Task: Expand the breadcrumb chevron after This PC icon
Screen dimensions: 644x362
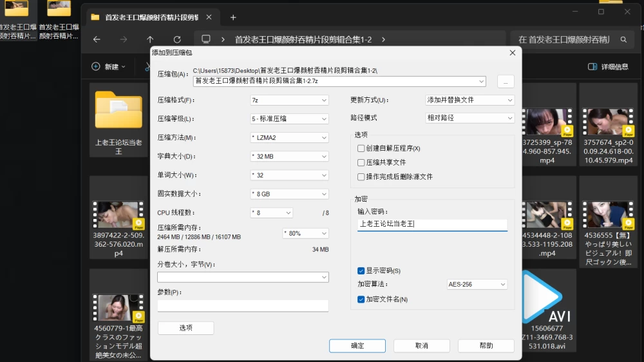Action: click(223, 39)
